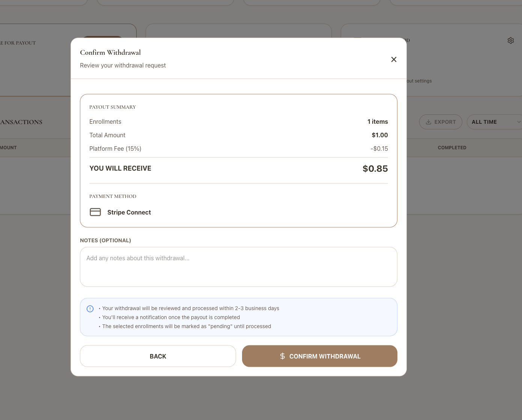Select the Stripe Connect payment method label
Image resolution: width=522 pixels, height=420 pixels.
129,213
